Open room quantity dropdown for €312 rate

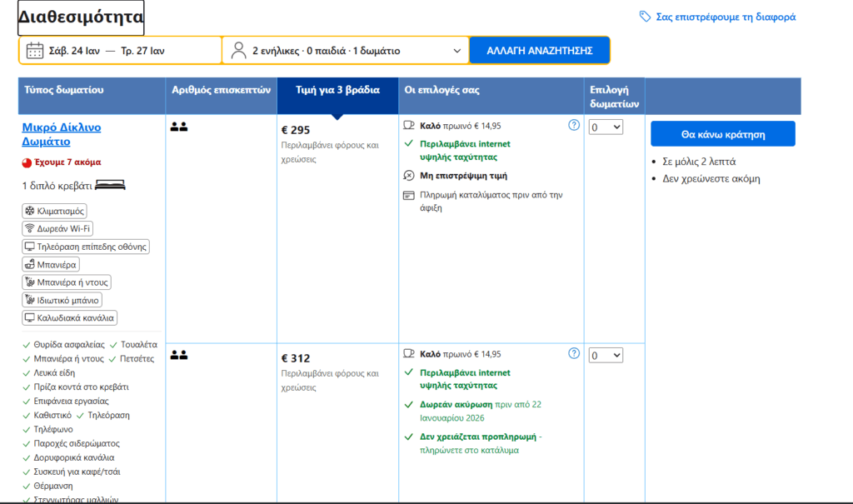coord(606,356)
